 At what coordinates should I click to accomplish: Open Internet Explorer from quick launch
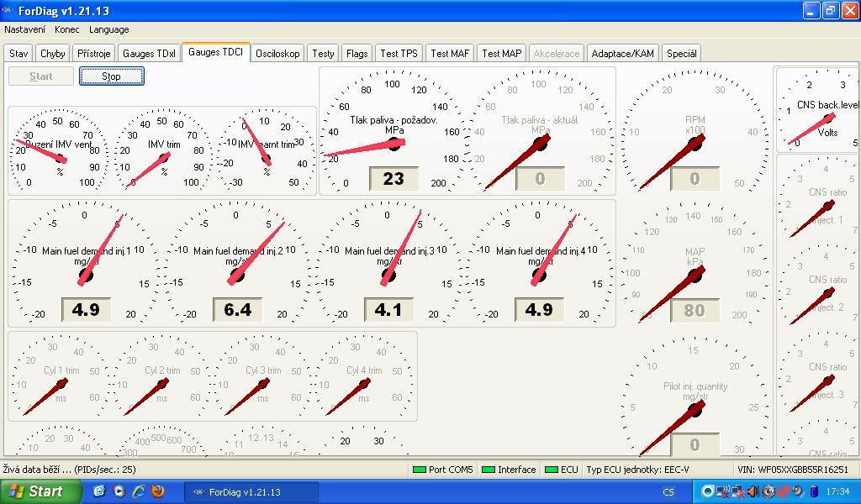pyautogui.click(x=138, y=491)
